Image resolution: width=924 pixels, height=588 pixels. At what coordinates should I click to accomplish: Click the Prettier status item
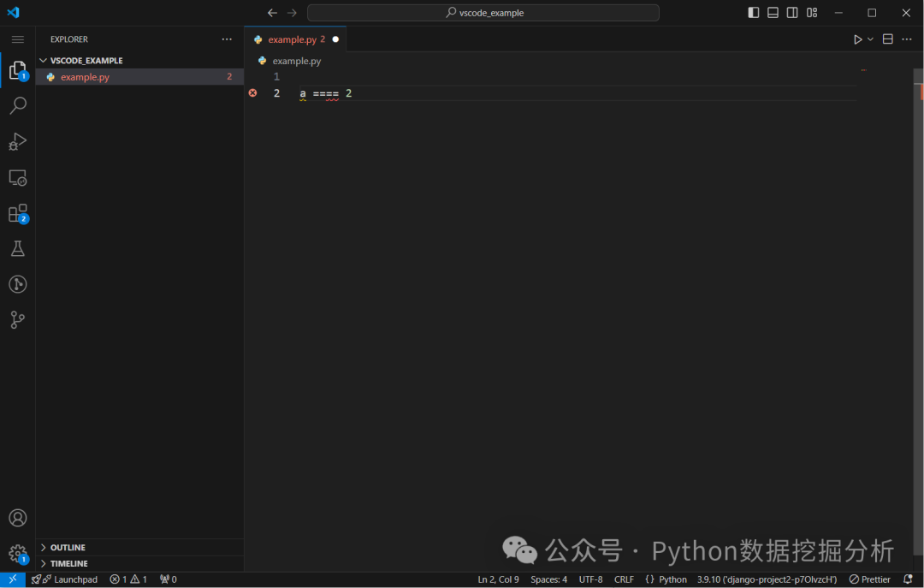869,579
